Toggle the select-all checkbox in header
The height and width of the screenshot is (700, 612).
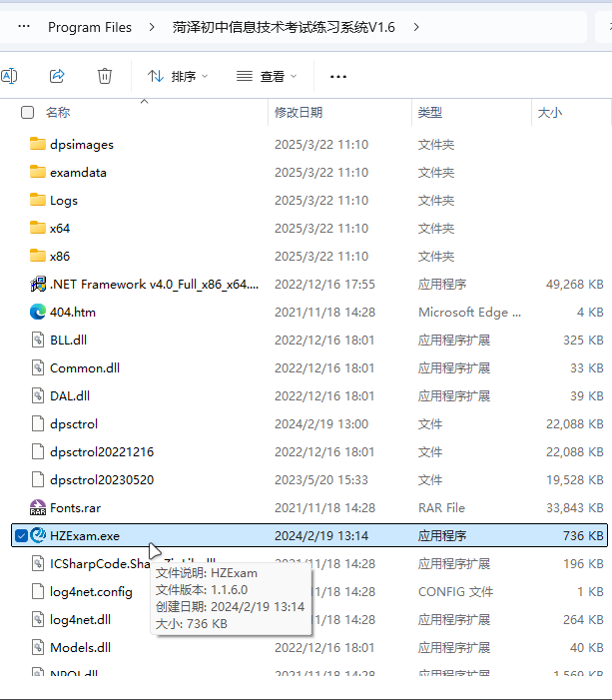27,112
